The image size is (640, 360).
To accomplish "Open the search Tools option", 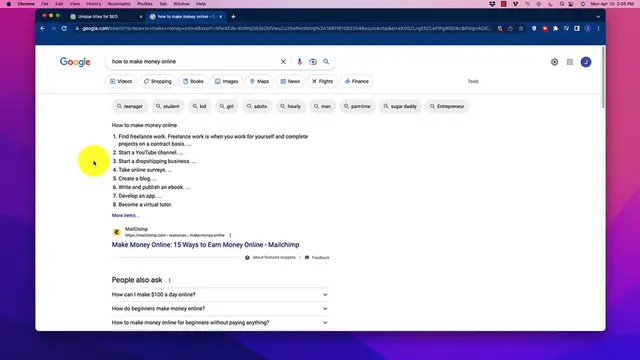I will [x=473, y=81].
